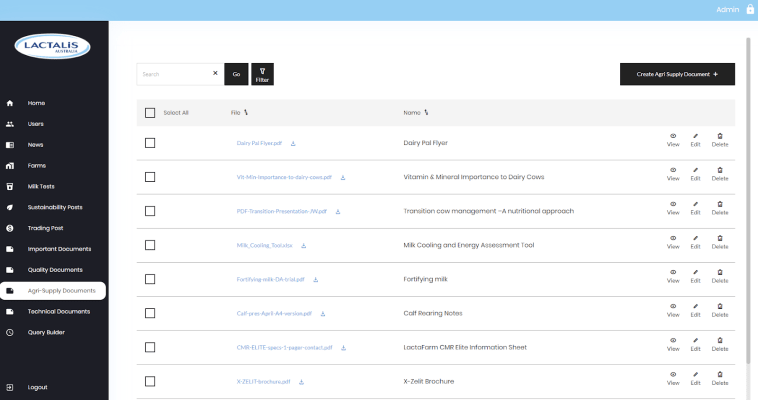
Task: View the Vitamin & Mineral Importance document
Action: pos(673,174)
